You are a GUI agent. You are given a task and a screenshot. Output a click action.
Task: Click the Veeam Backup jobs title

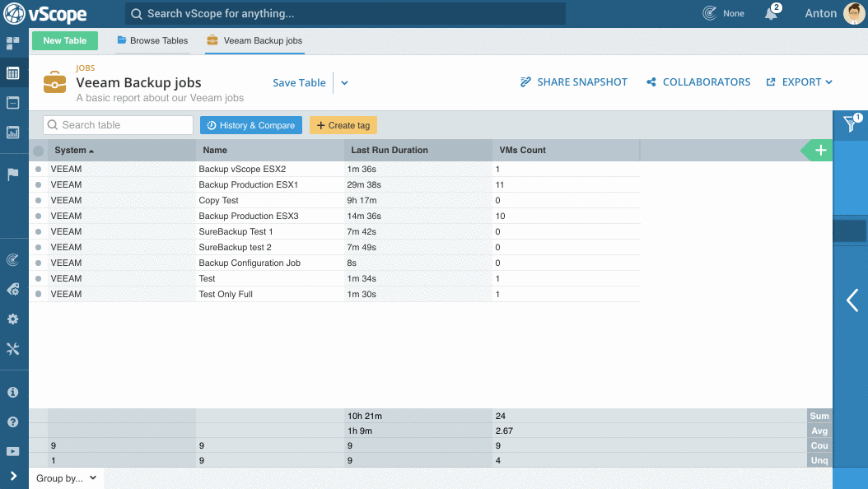click(138, 82)
